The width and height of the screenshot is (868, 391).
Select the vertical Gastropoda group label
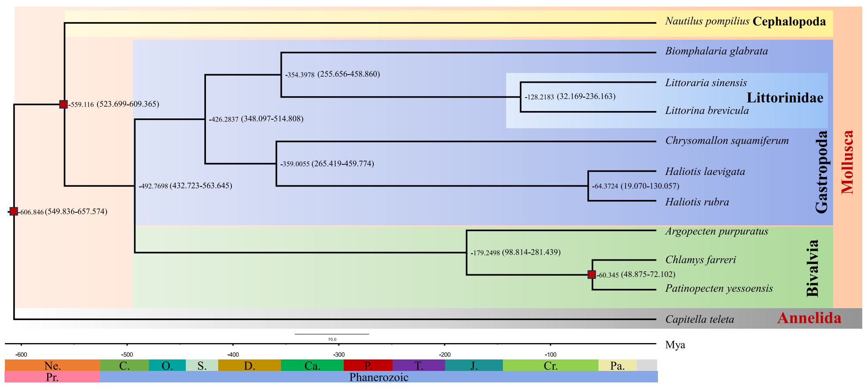[x=821, y=172]
